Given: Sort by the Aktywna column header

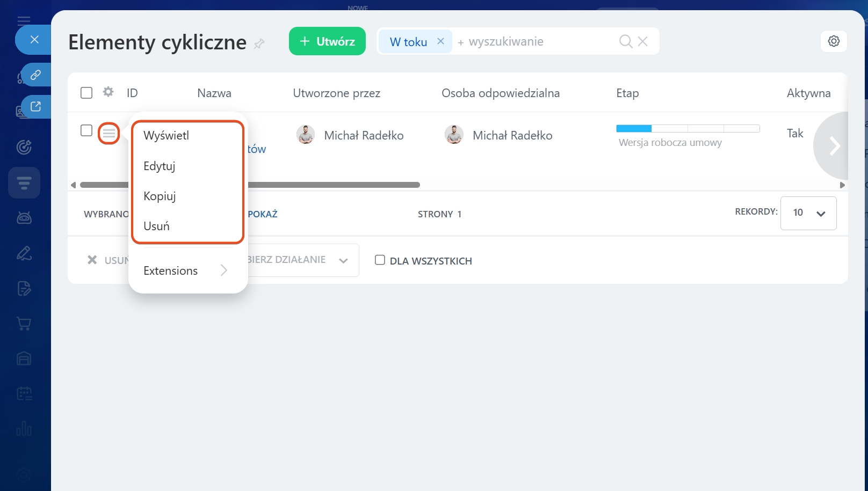Looking at the screenshot, I should [x=808, y=93].
